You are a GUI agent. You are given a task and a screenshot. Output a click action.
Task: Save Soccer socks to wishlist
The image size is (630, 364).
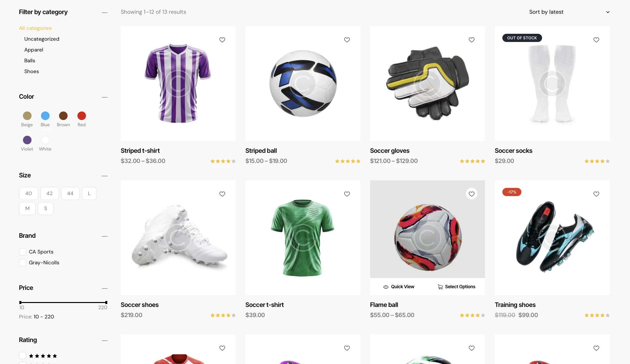pyautogui.click(x=596, y=40)
